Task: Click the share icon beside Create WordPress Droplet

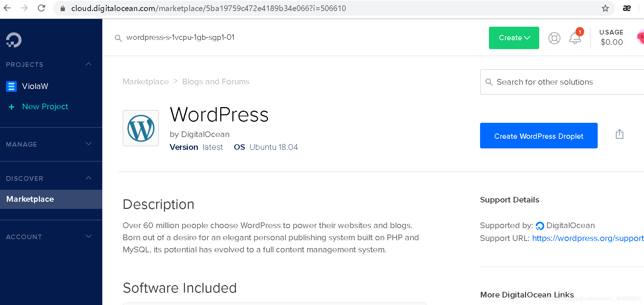Action: point(619,134)
